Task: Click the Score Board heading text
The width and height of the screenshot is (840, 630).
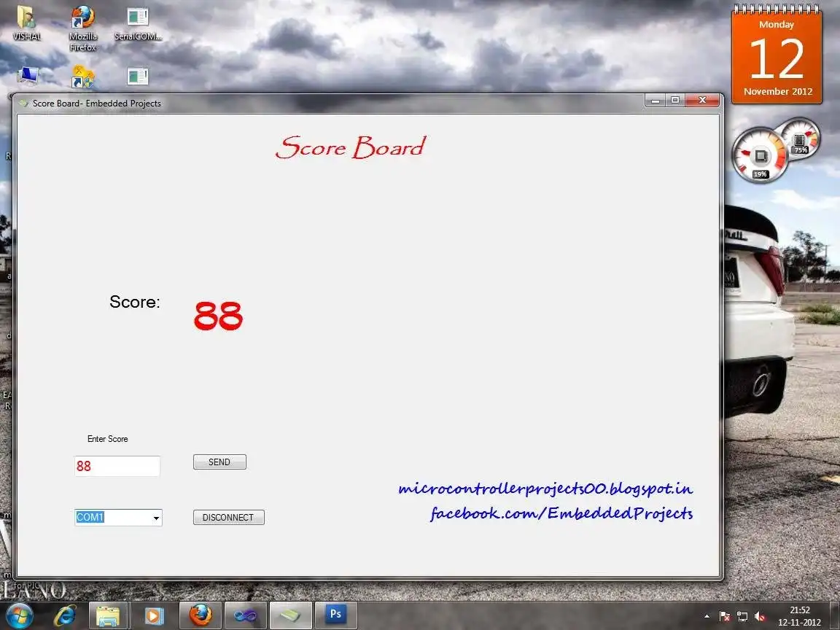Action: point(351,147)
